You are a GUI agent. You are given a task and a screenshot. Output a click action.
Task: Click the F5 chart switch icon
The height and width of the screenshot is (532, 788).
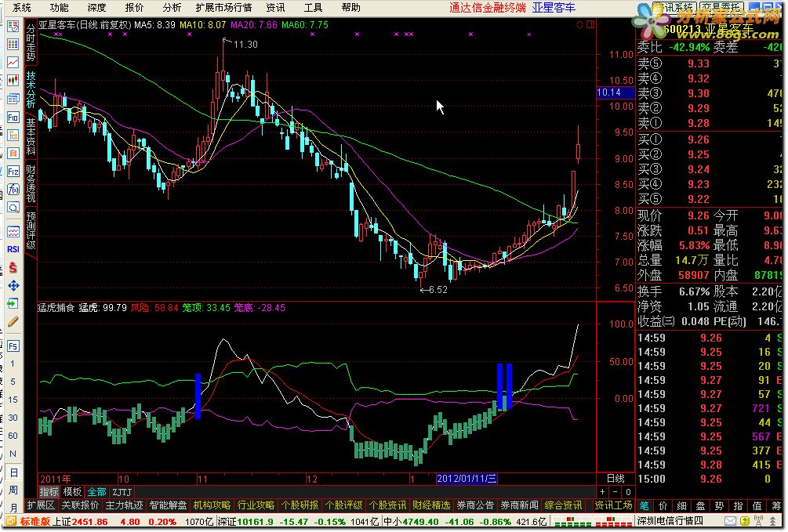[x=13, y=346]
